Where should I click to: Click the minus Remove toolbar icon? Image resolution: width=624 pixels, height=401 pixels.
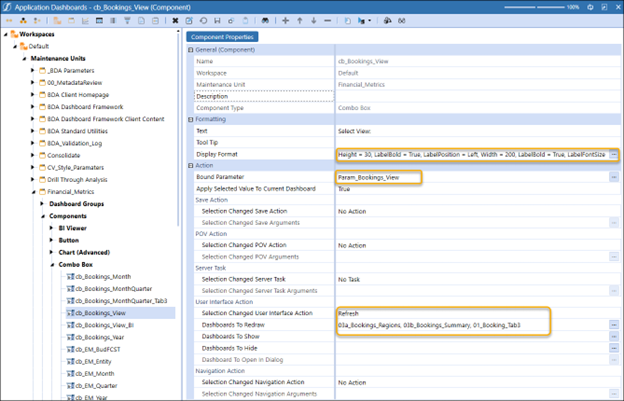click(328, 21)
